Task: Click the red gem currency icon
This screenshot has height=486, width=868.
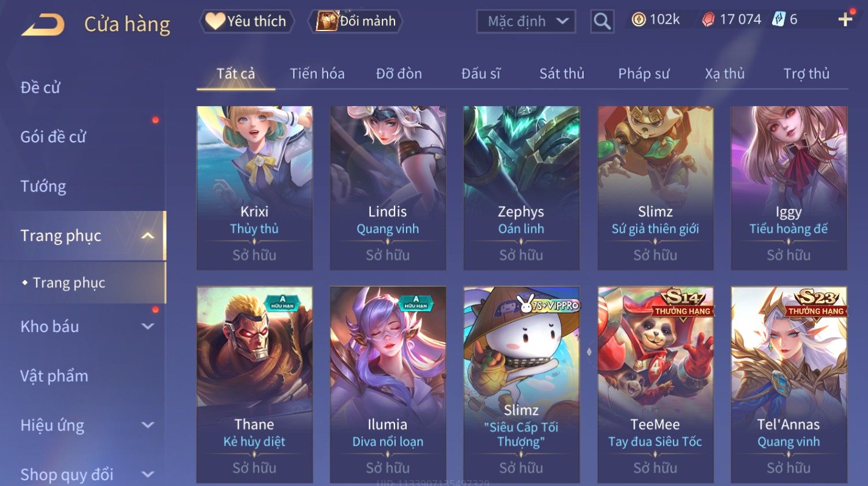Action: coord(708,20)
